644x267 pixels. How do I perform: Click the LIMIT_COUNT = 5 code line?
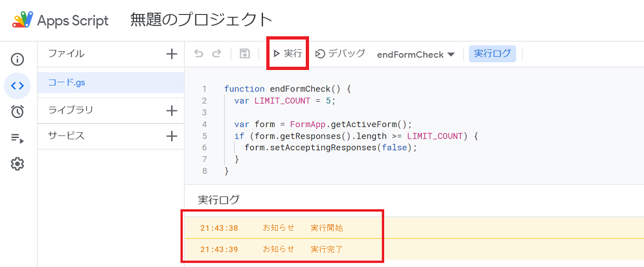(285, 100)
